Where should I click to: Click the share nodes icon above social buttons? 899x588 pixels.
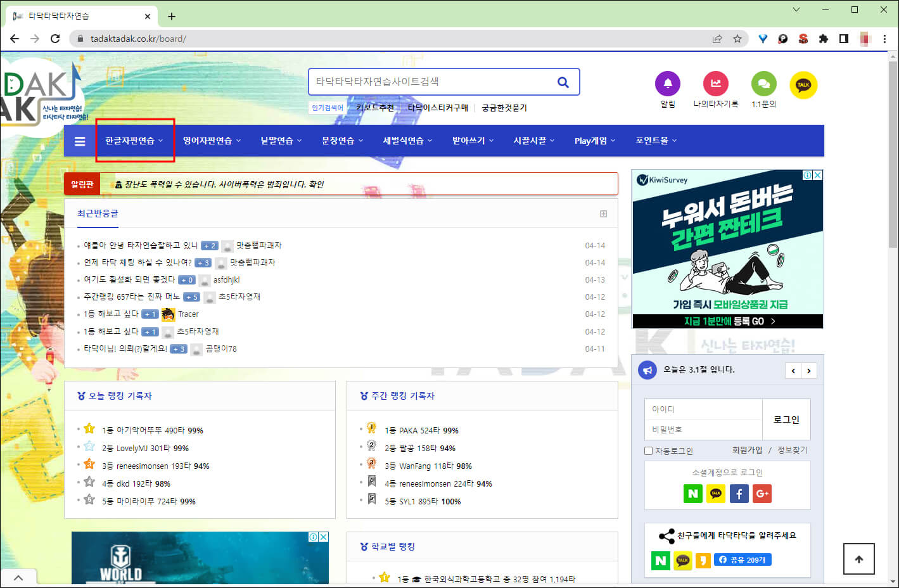tap(666, 537)
